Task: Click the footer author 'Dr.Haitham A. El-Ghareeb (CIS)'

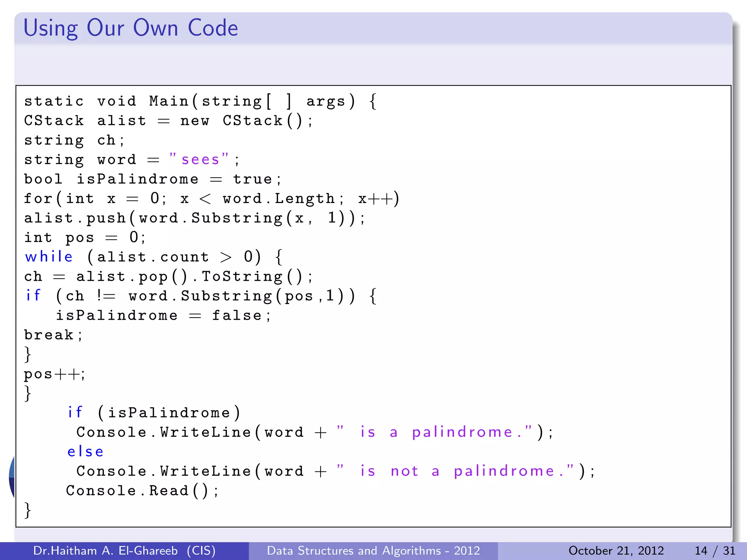Action: [x=124, y=551]
